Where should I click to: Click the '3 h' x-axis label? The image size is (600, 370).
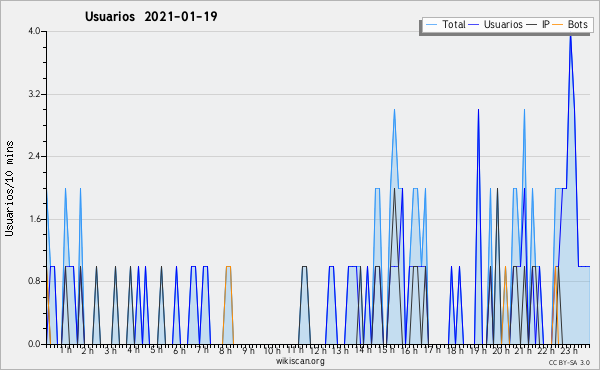pyautogui.click(x=111, y=350)
